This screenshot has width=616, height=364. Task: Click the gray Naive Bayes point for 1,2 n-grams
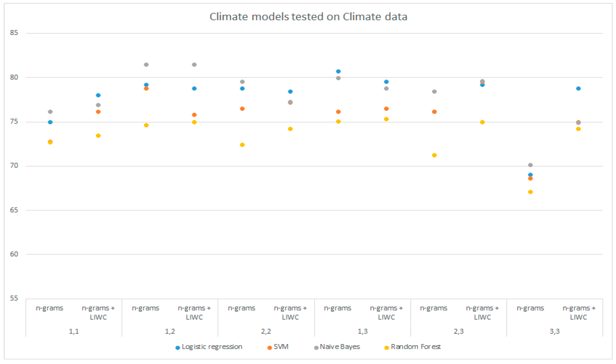click(x=146, y=65)
